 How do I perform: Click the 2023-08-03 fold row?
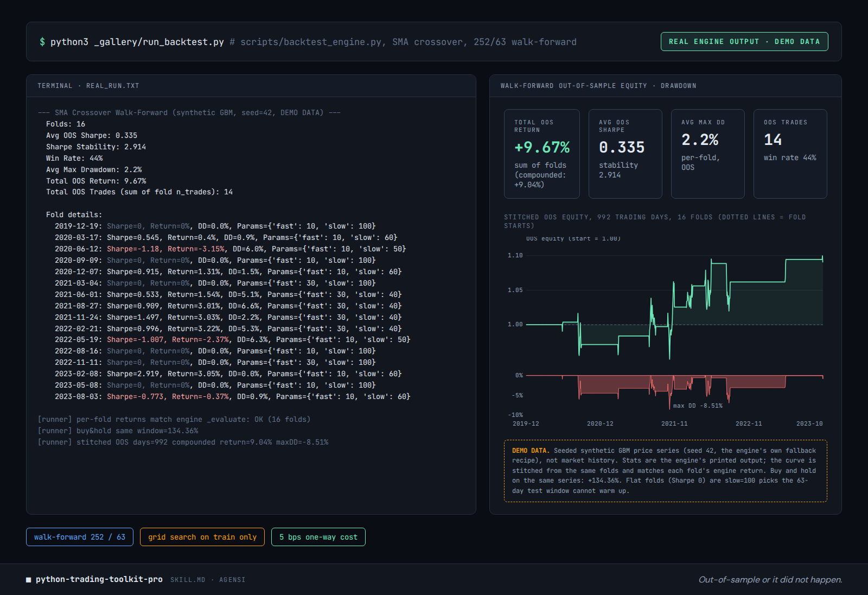pyautogui.click(x=233, y=397)
